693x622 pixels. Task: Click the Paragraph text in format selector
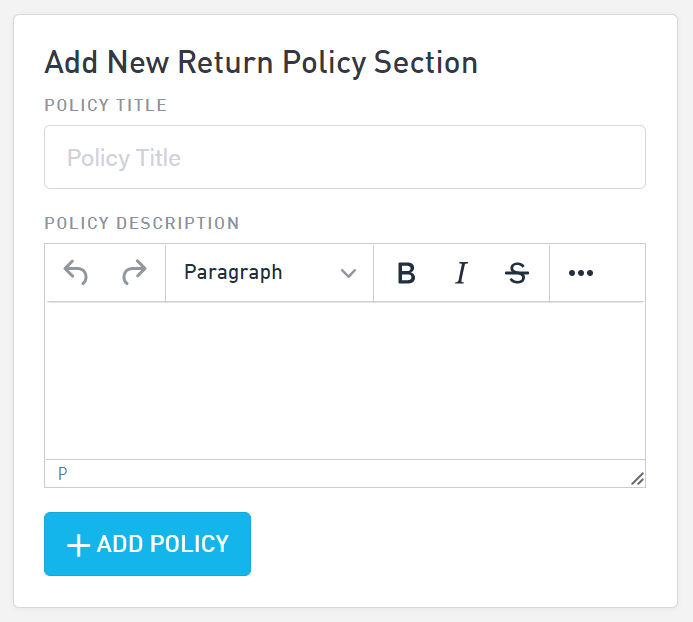point(233,272)
